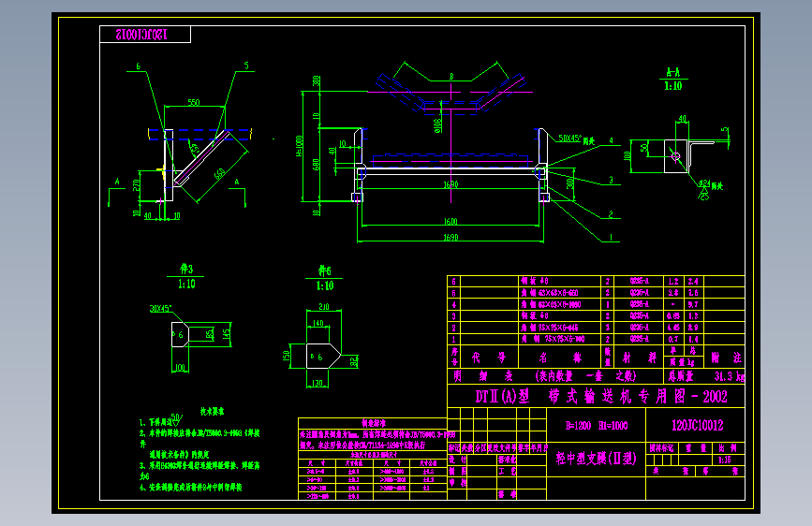The image size is (812, 526).
Task: Click the '680' vertical dimension text
Action: point(316,164)
